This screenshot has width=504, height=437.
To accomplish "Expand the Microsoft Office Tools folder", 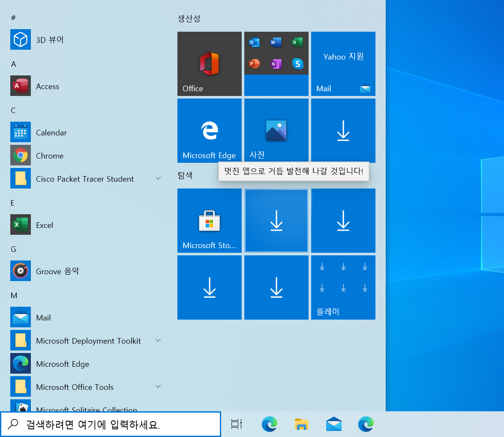I will tap(158, 386).
